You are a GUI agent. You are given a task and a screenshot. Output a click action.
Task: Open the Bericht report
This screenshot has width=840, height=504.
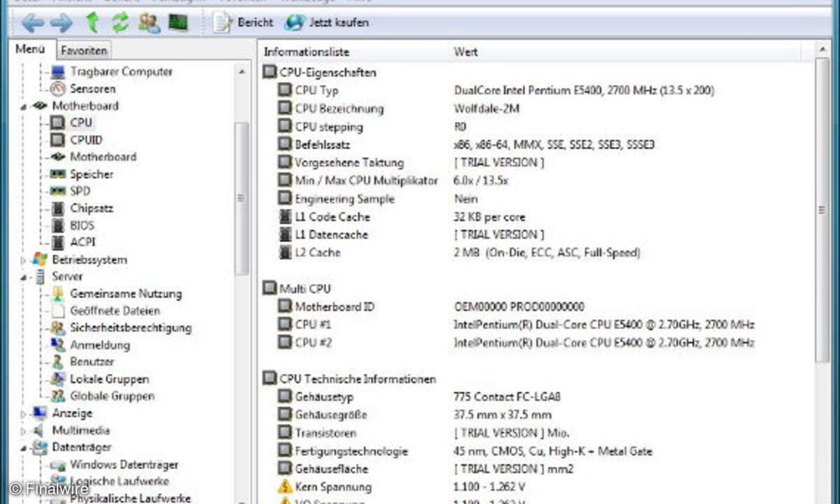(243, 22)
